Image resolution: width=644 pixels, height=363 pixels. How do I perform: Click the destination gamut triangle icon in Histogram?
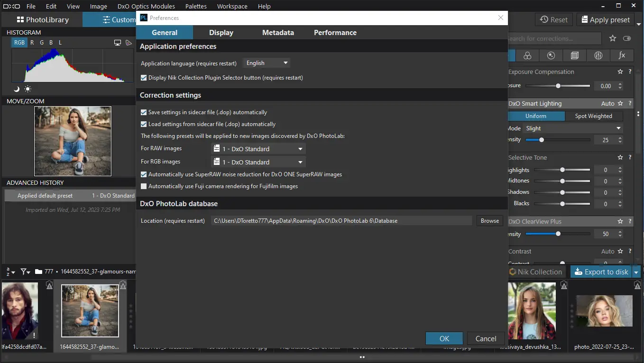point(129,43)
